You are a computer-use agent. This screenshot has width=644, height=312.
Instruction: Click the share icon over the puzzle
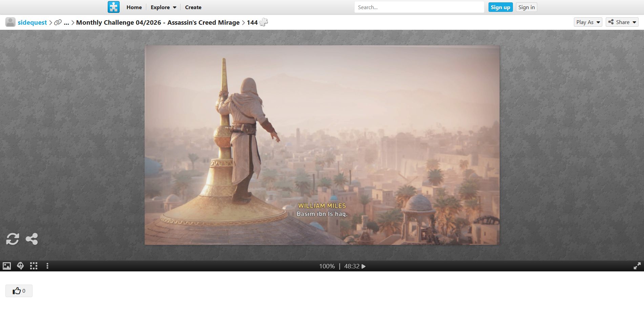click(32, 239)
